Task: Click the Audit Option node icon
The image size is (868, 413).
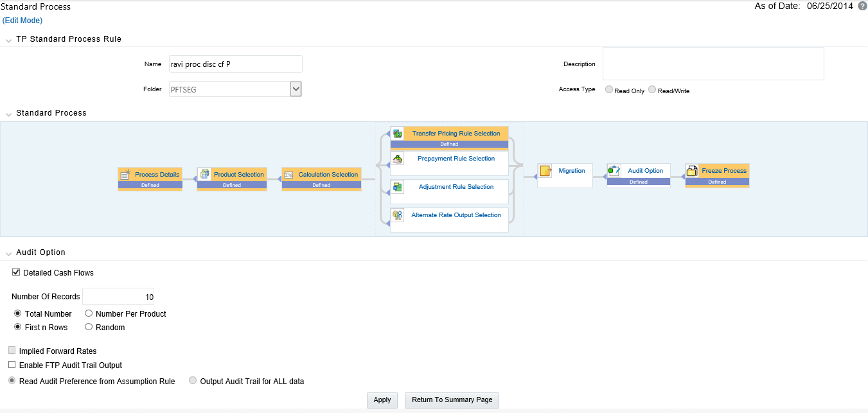Action: [614, 170]
